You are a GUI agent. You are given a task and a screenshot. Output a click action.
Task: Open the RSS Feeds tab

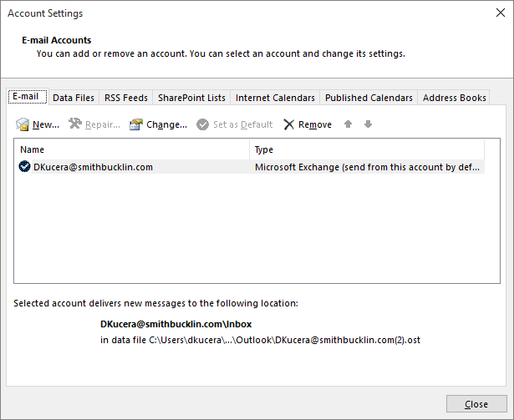pyautogui.click(x=126, y=98)
